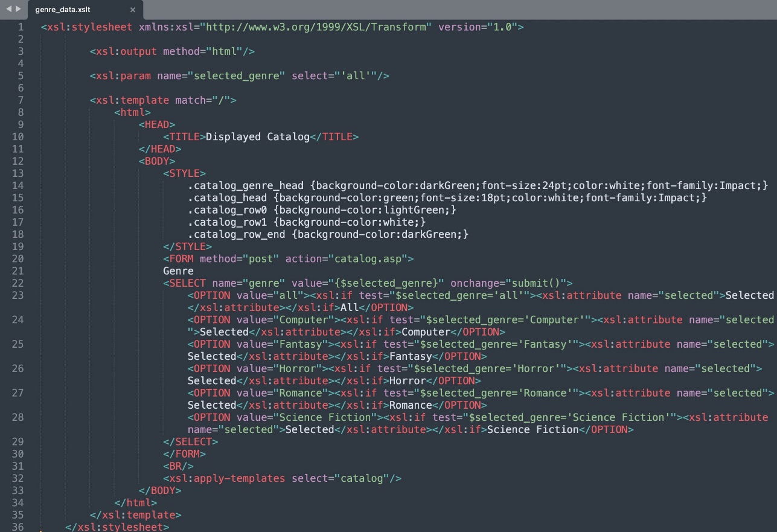
Task: Click the .catalog_row_end style rule
Action: pos(328,234)
